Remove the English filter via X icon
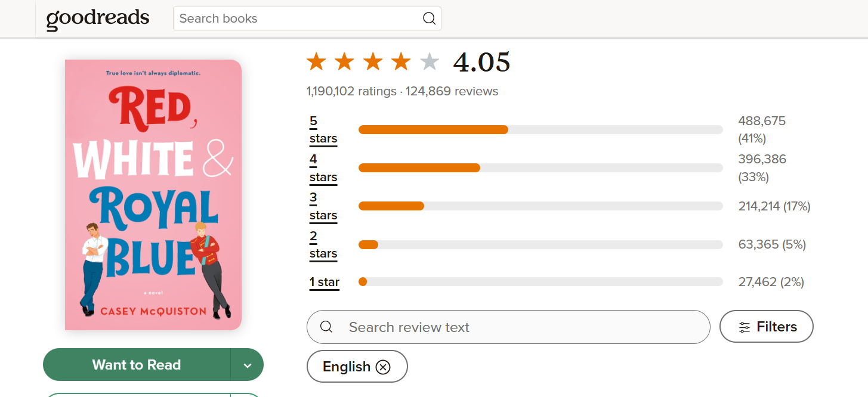 (383, 367)
